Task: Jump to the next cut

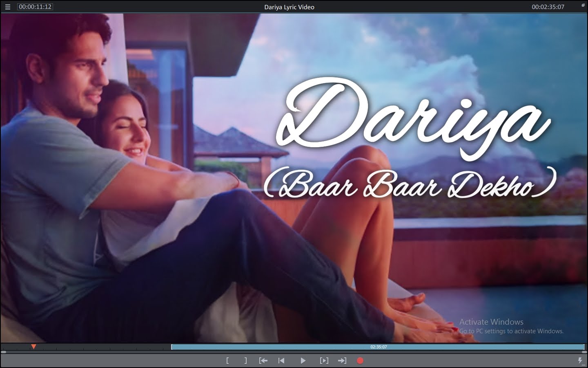Action: (342, 361)
